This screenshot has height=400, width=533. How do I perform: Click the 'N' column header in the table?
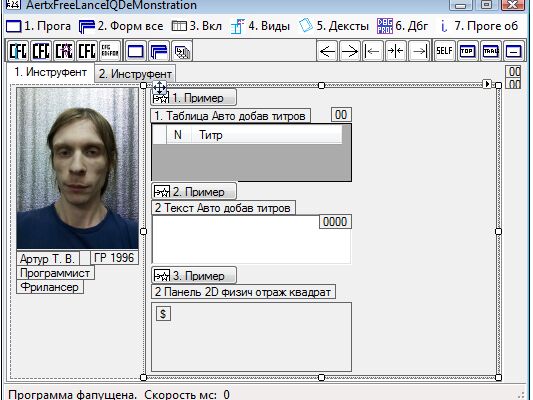tap(178, 135)
